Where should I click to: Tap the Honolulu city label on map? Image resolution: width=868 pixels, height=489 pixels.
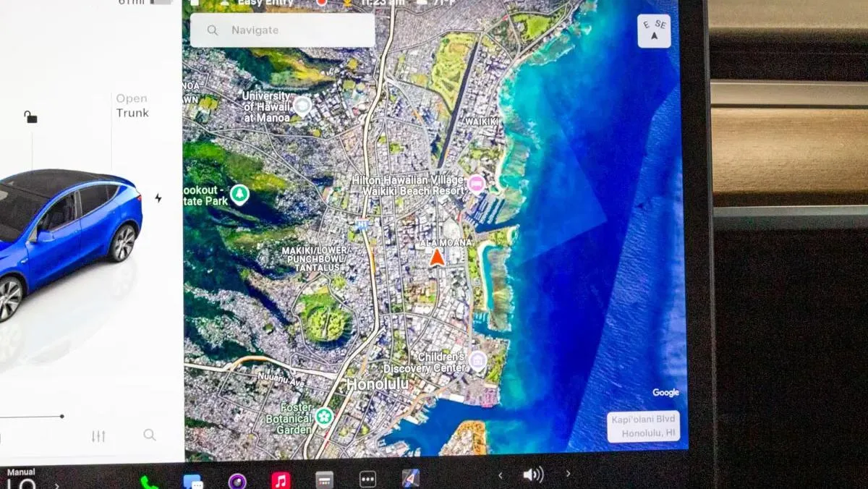(377, 384)
